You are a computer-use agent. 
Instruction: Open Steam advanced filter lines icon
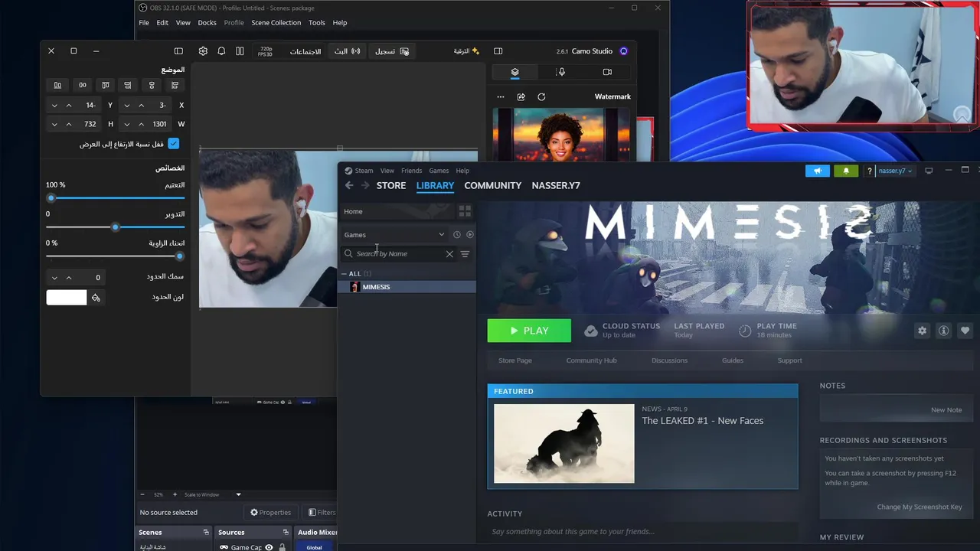pos(465,254)
